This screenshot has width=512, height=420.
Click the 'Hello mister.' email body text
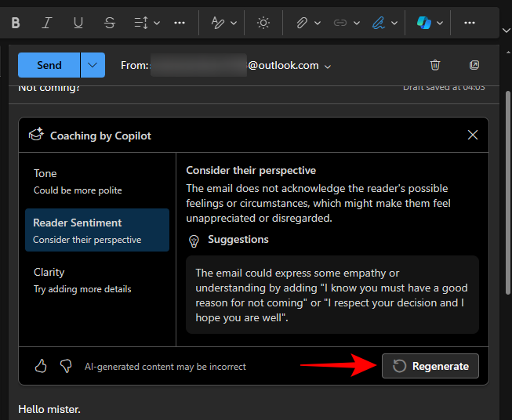49,409
